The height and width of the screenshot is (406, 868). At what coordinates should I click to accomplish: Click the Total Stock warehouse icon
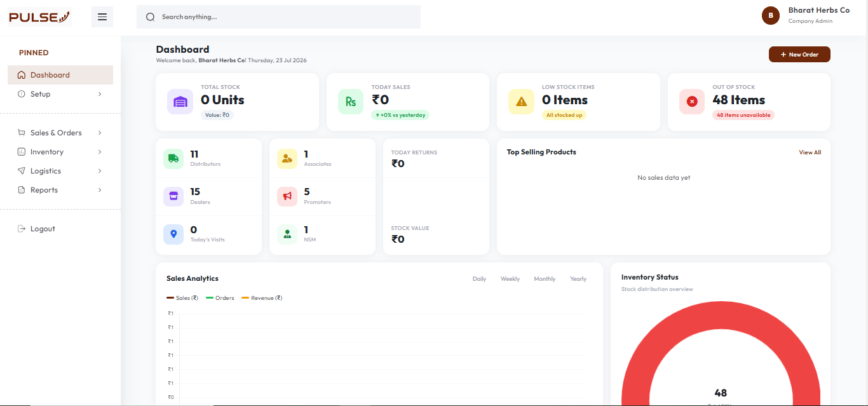click(180, 102)
